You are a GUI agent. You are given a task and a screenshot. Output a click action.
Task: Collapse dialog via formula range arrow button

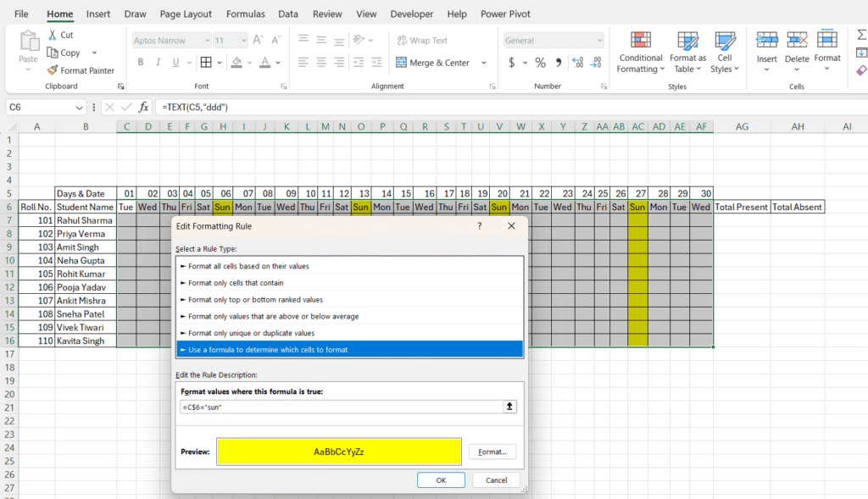509,407
